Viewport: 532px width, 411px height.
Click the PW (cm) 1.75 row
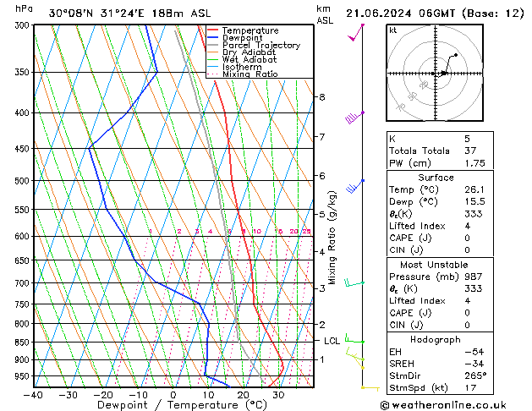click(x=440, y=163)
